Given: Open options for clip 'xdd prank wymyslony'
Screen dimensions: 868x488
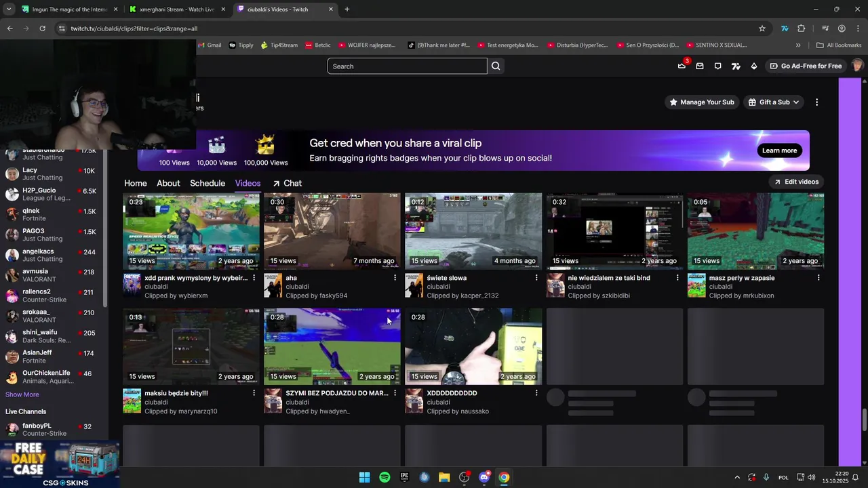Looking at the screenshot, I should coord(254,278).
